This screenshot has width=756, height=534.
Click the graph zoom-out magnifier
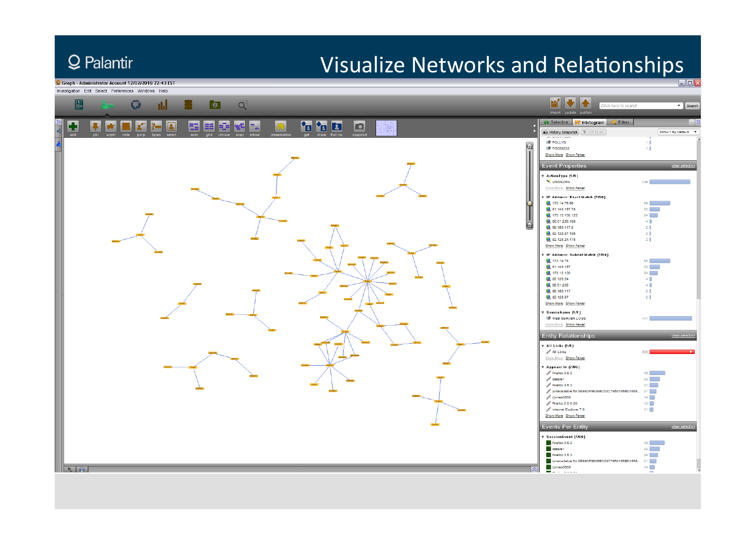[x=530, y=225]
